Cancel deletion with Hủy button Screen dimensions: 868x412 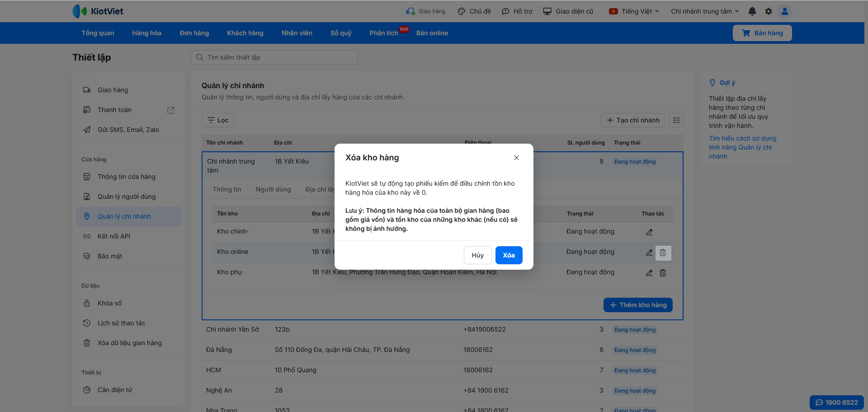pos(478,255)
